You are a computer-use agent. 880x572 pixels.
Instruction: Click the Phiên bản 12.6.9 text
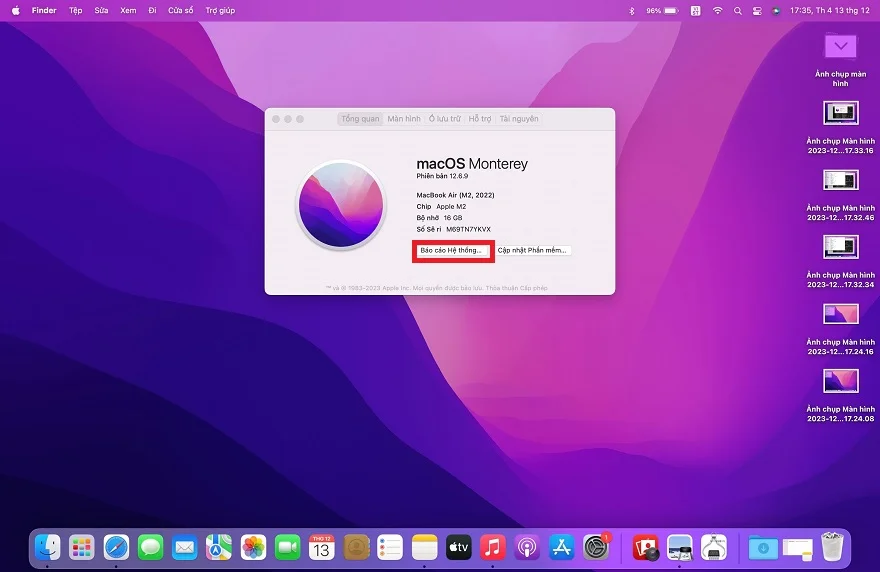442,176
